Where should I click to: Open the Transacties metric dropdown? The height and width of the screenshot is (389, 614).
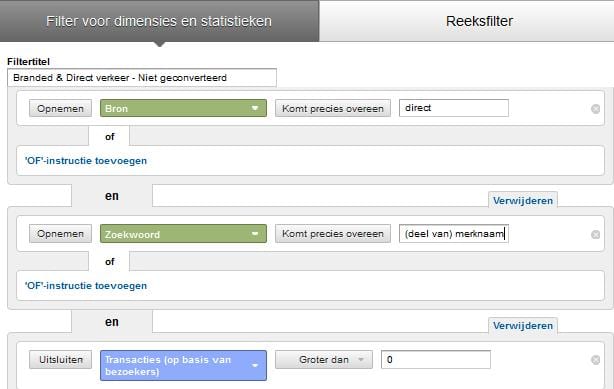(183, 365)
